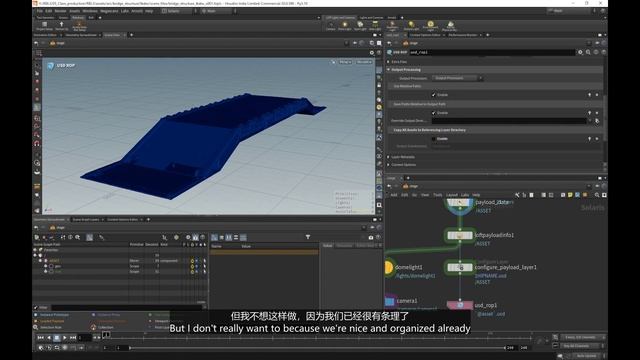Click the search icon in the parameter pane
The height and width of the screenshot is (360, 640).
pos(588,52)
